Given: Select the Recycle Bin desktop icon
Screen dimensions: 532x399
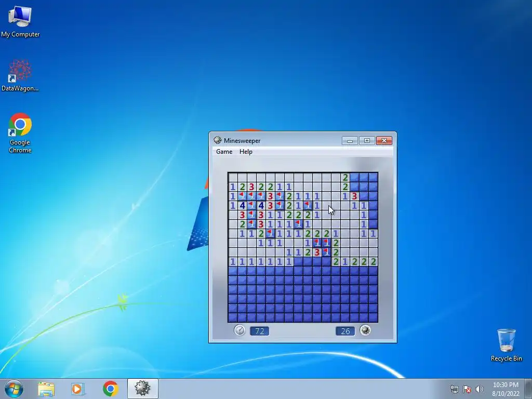Looking at the screenshot, I should (x=506, y=345).
